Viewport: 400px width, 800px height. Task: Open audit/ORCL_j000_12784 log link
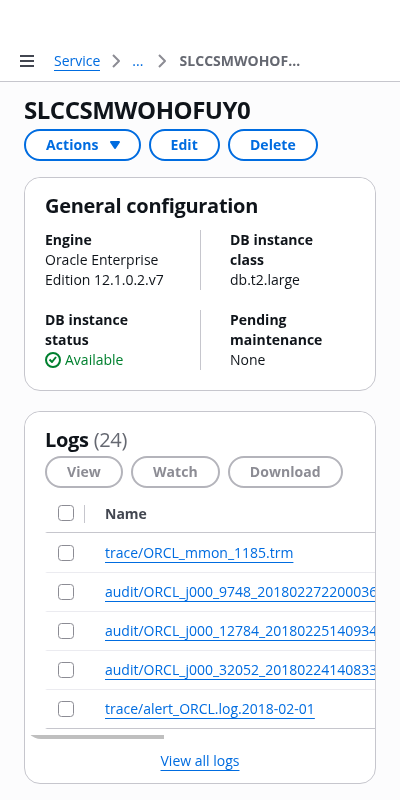point(240,631)
